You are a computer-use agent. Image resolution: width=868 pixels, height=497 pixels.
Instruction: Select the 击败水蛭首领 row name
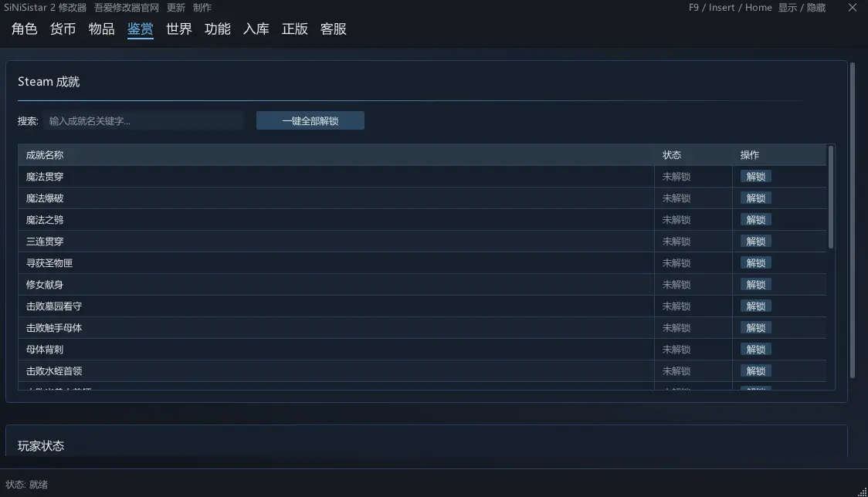pyautogui.click(x=54, y=370)
